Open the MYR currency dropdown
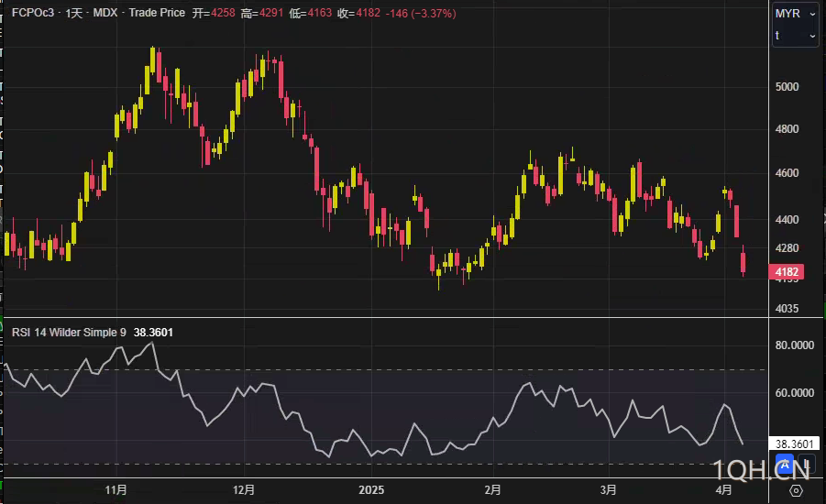 (x=796, y=14)
